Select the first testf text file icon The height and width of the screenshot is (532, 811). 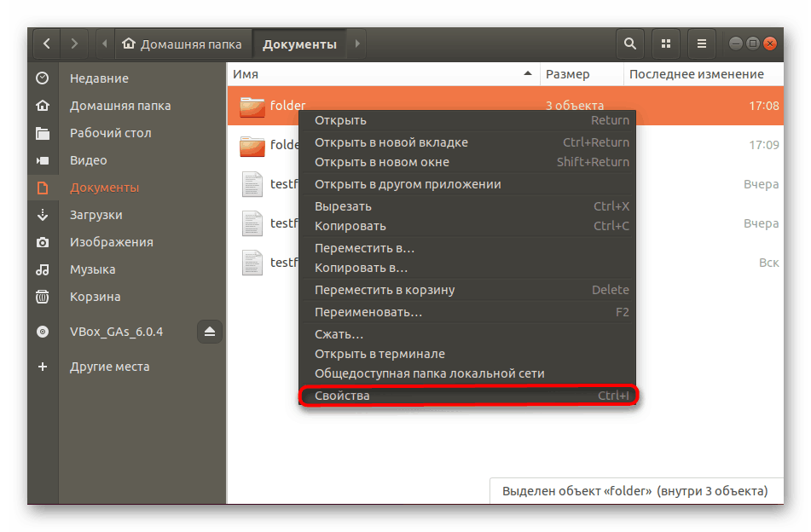click(x=252, y=184)
